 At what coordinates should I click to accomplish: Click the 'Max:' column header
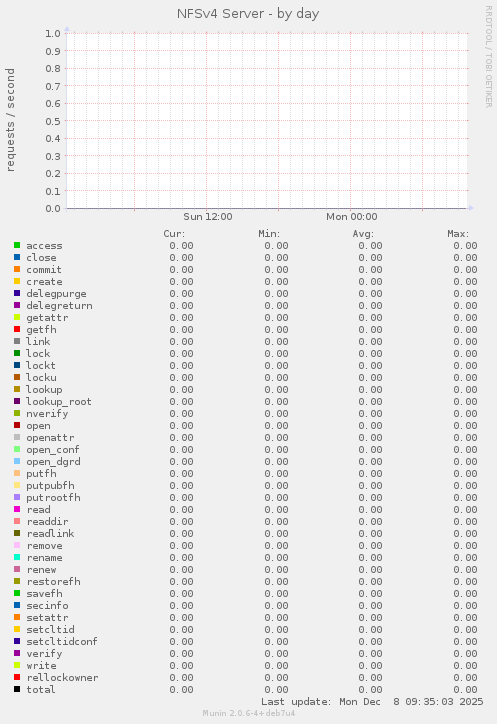458,234
